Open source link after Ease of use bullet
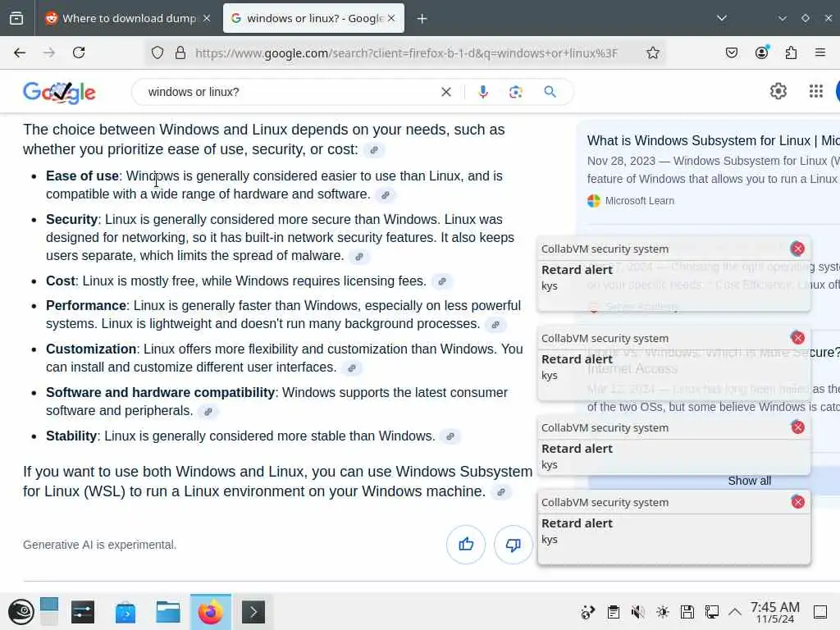 click(x=386, y=195)
